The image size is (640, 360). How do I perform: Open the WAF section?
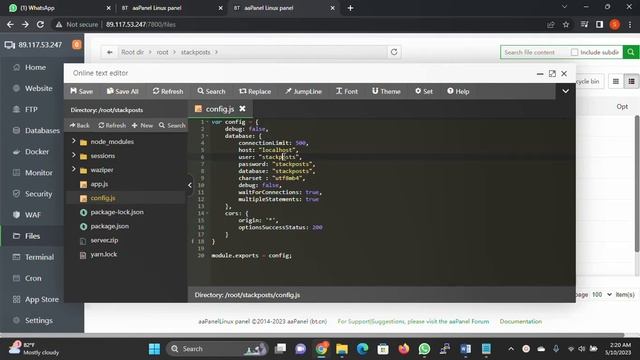point(32,215)
